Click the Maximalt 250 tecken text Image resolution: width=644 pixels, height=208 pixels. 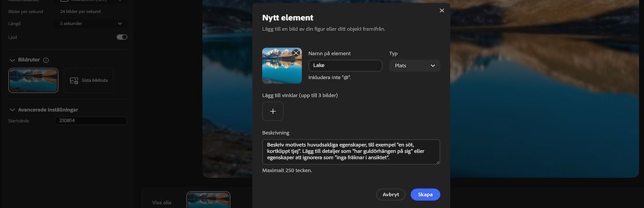(x=287, y=170)
